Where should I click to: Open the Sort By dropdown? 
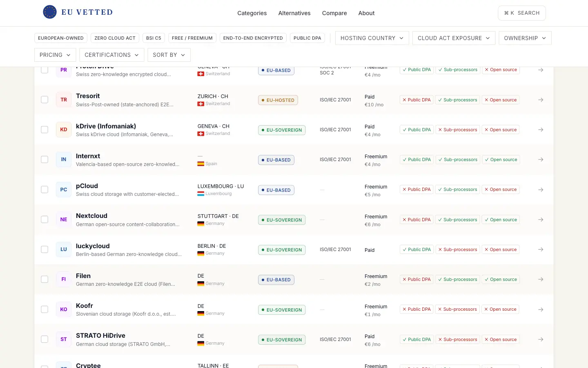pyautogui.click(x=169, y=55)
